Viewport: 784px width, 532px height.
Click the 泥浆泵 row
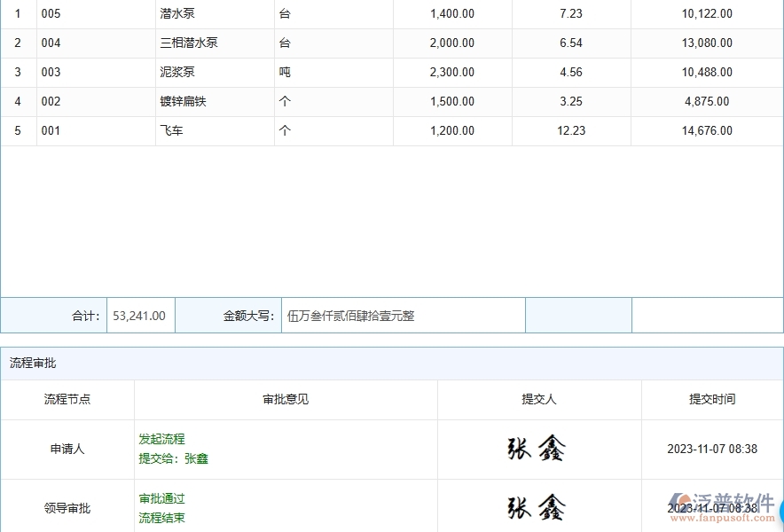[x=176, y=72]
